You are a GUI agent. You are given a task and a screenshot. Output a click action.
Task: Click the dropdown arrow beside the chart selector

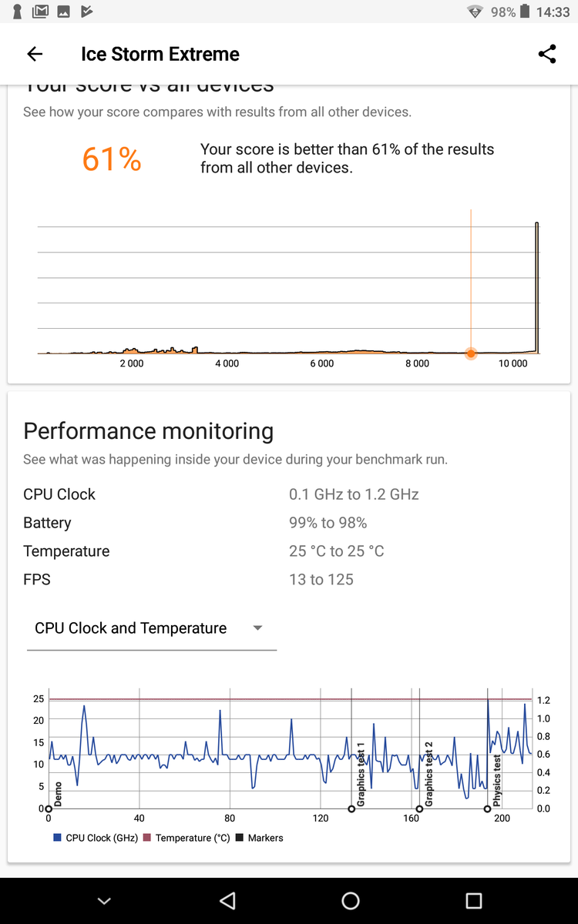click(258, 628)
